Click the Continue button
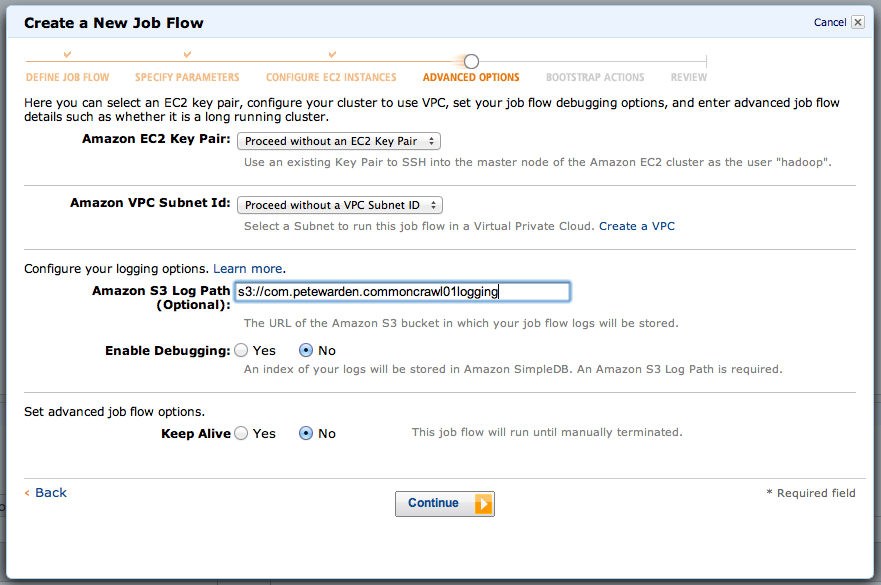The image size is (881, 585). point(434,504)
